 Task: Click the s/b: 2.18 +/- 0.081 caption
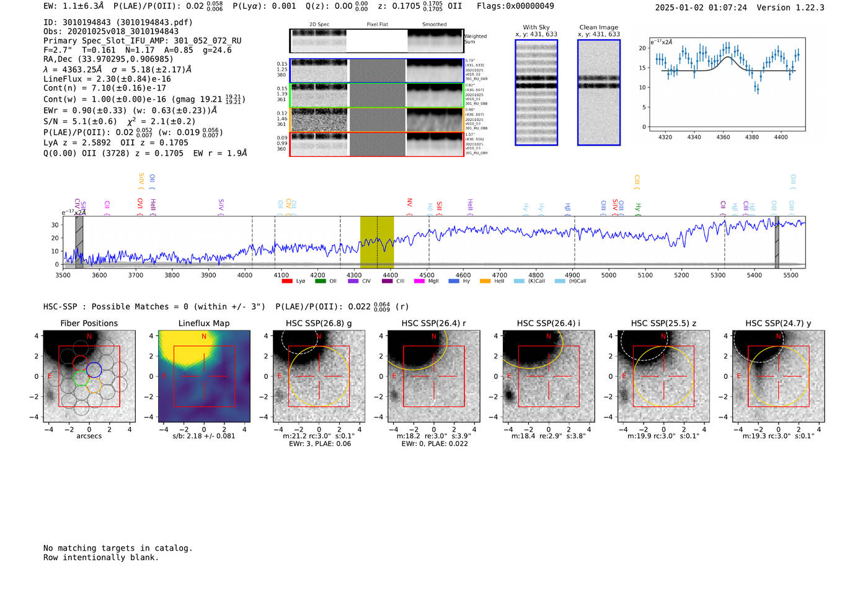204,436
